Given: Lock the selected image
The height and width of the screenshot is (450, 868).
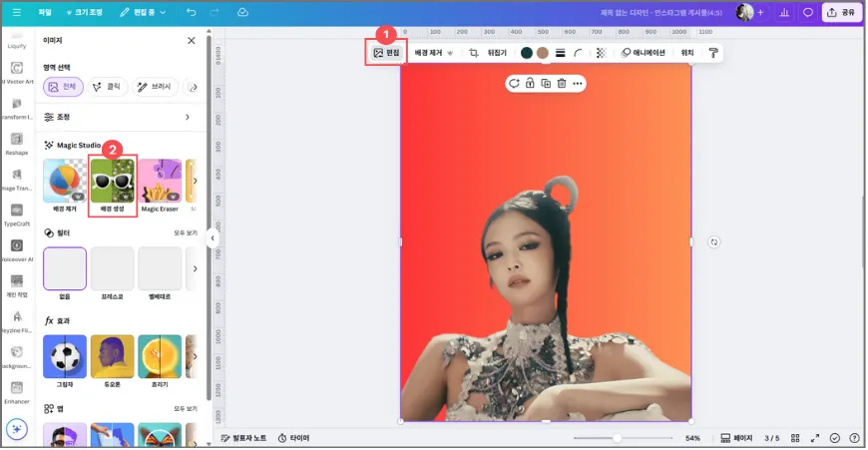Looking at the screenshot, I should (x=530, y=83).
